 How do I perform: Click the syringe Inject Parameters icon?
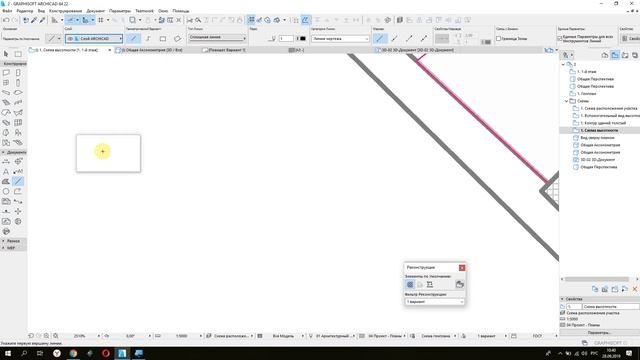(42, 20)
